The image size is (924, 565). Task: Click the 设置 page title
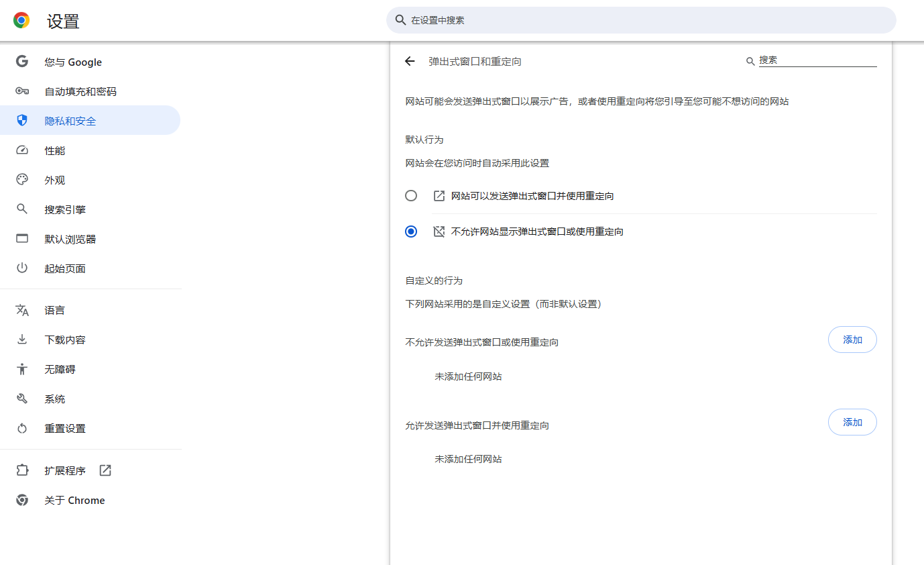[63, 21]
